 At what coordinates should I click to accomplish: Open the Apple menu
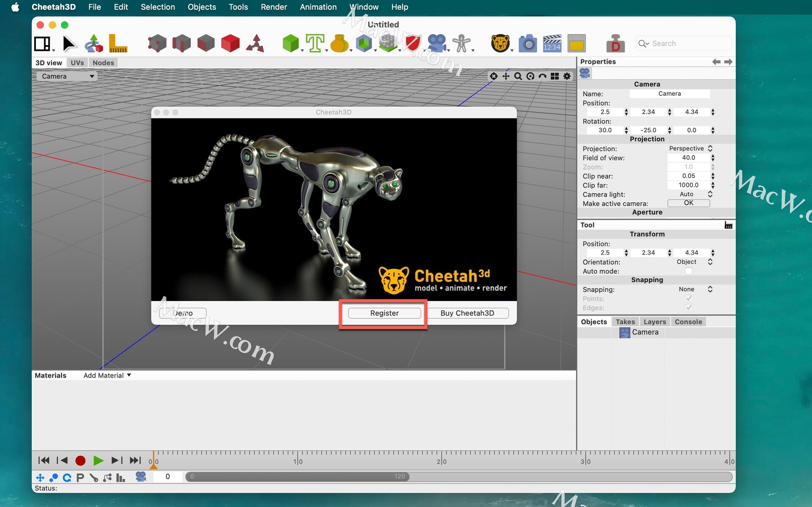tap(15, 7)
